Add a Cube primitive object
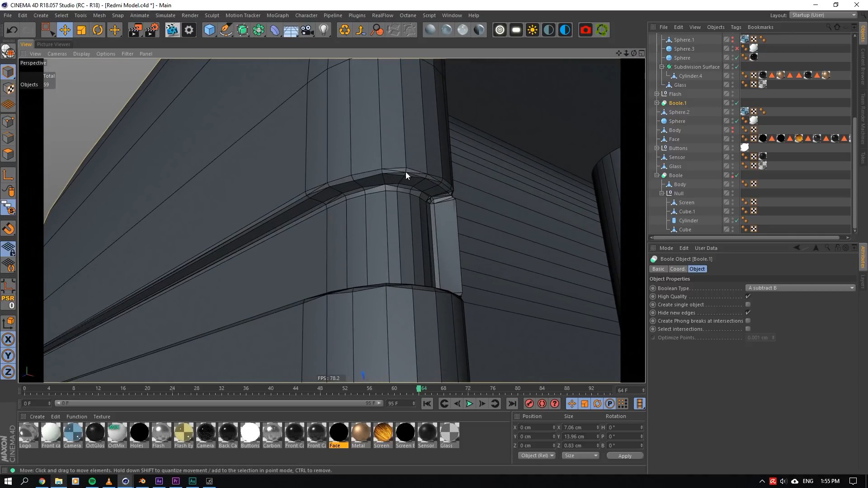The height and width of the screenshot is (488, 868). 209,30
